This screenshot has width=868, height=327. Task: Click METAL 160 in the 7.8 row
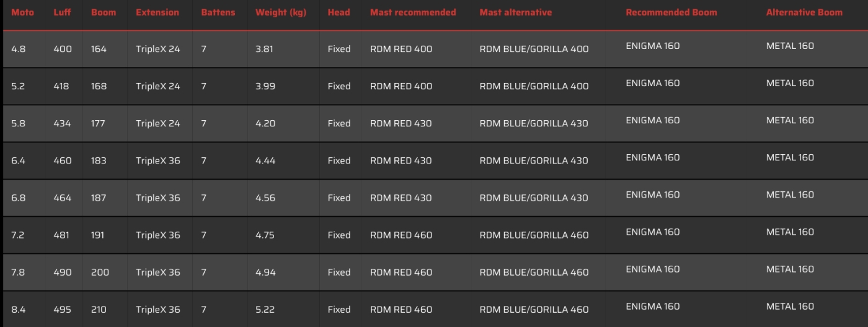tap(790, 269)
